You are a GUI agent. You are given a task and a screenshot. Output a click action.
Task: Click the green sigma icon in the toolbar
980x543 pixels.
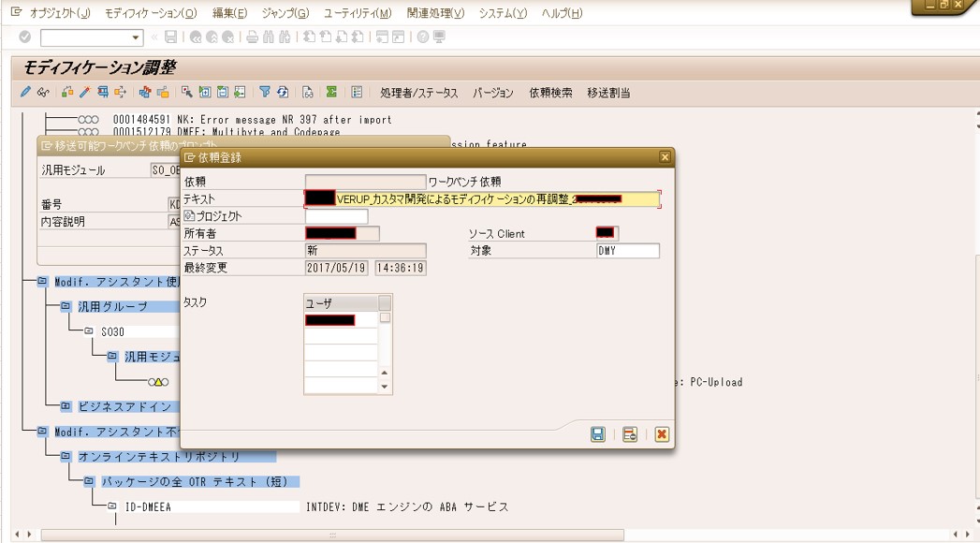(331, 93)
